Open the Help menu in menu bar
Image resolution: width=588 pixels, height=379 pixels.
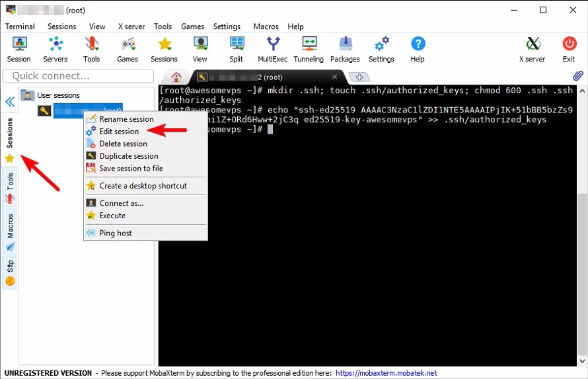click(x=295, y=26)
